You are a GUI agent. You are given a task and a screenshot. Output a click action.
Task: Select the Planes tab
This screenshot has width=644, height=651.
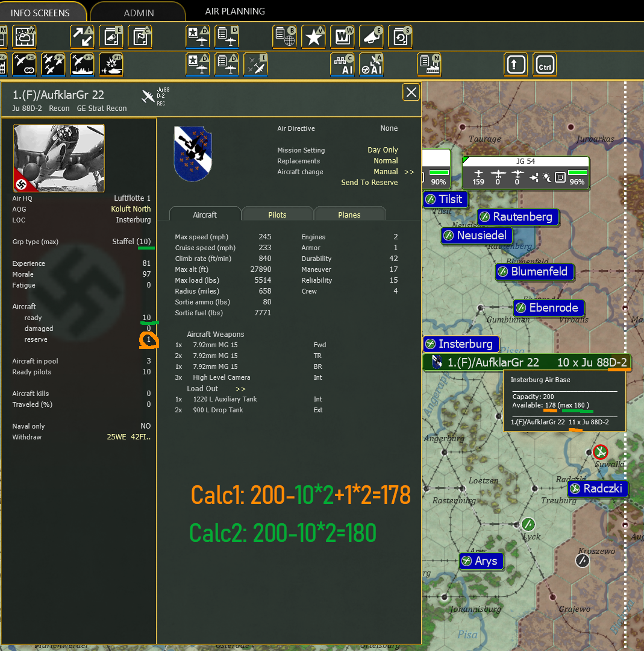(349, 215)
